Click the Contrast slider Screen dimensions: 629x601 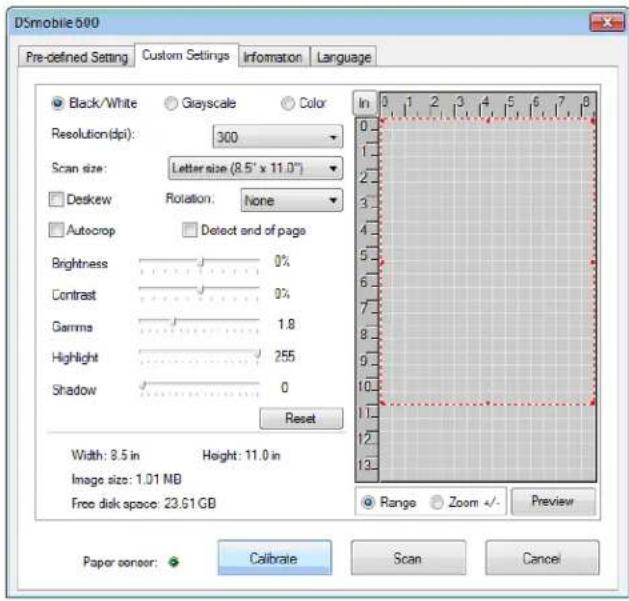tap(199, 293)
